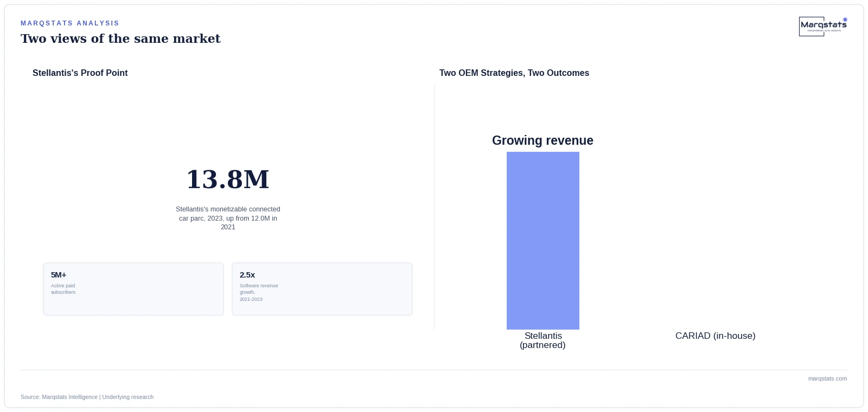The height and width of the screenshot is (412, 868).
Task: Select the "Growing revenue" bar label
Action: [x=542, y=140]
